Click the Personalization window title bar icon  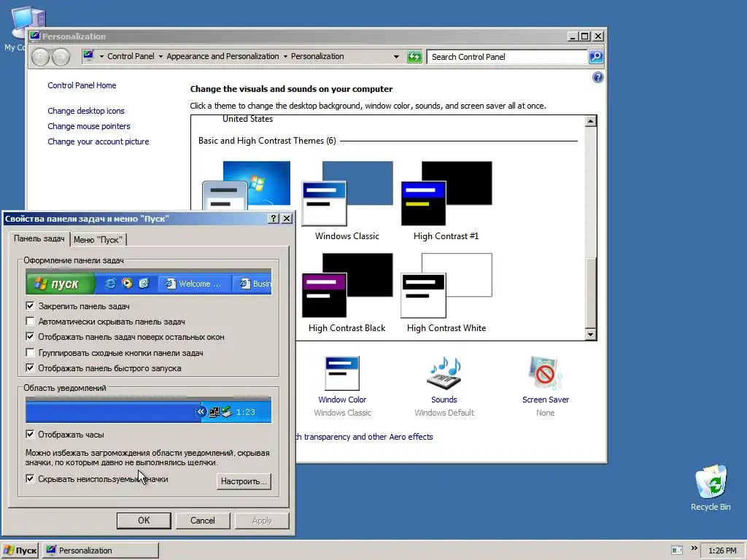click(35, 36)
